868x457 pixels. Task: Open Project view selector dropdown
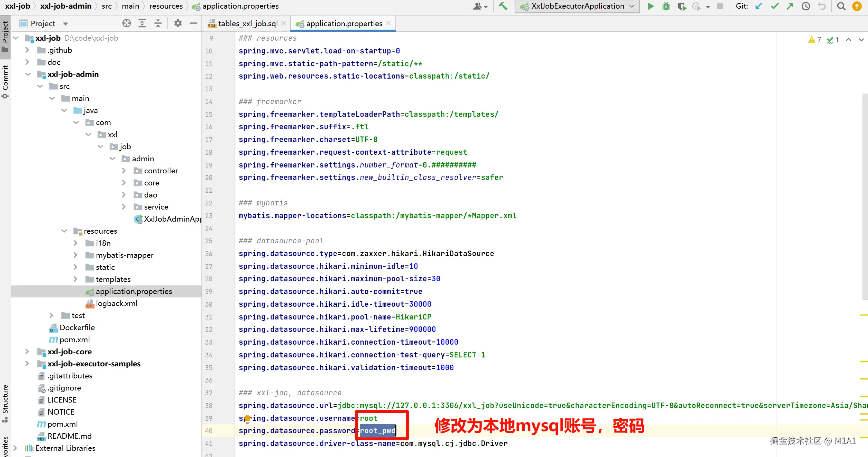[x=66, y=24]
